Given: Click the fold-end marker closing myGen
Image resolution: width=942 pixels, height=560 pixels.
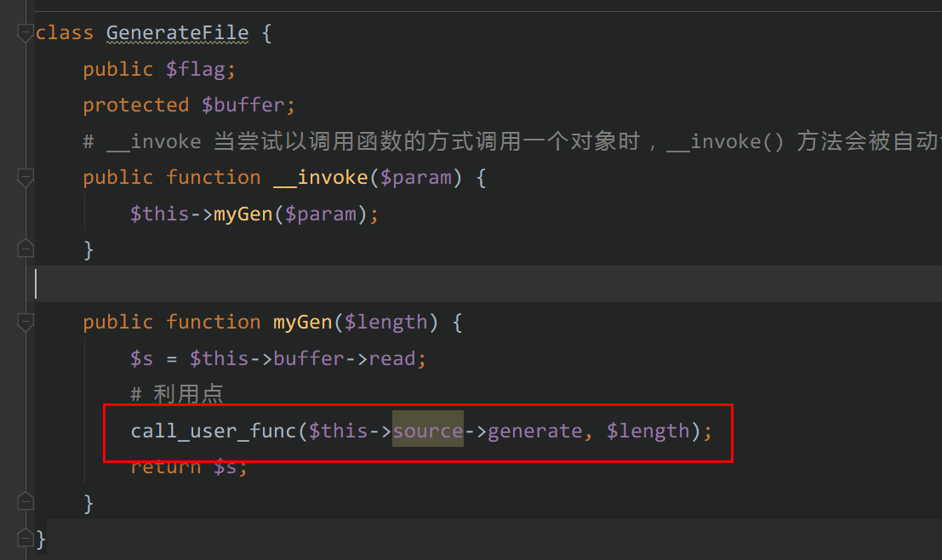Looking at the screenshot, I should (26, 502).
